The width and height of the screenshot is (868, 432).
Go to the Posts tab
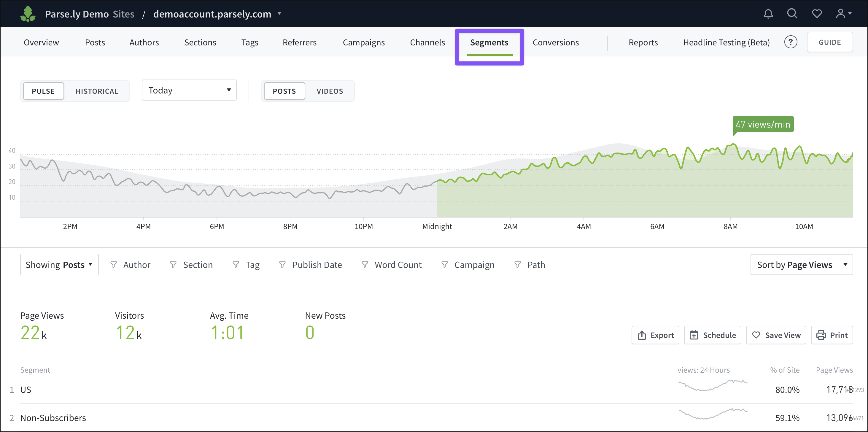coord(95,42)
